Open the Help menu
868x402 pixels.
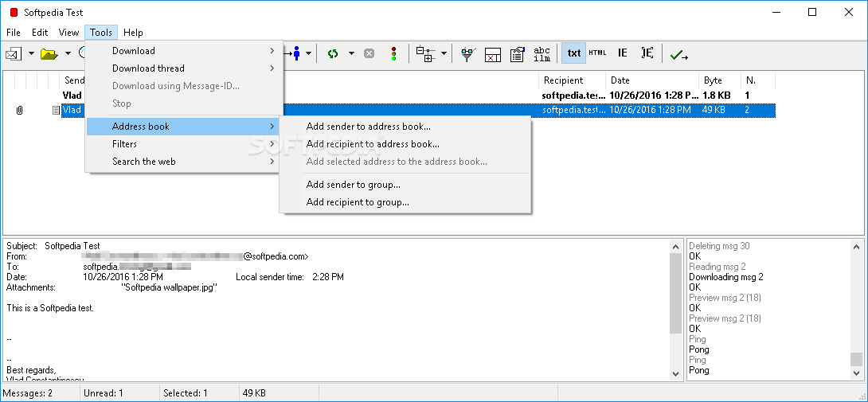[x=133, y=33]
